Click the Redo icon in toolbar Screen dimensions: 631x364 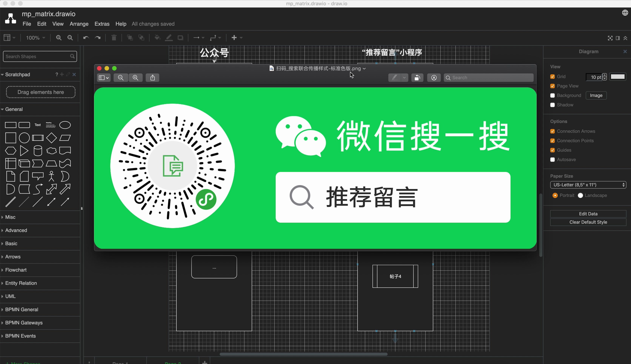[x=98, y=38]
